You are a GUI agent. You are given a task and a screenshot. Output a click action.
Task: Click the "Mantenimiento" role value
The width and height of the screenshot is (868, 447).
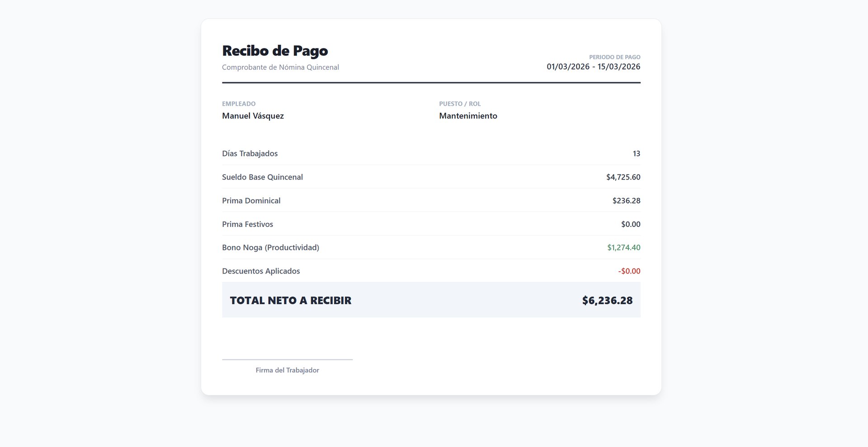click(x=468, y=116)
